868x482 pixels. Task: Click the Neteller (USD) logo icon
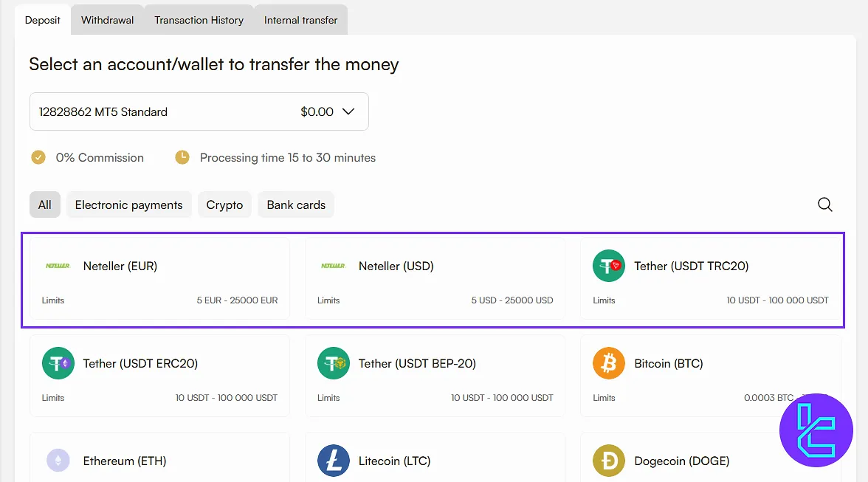333,266
